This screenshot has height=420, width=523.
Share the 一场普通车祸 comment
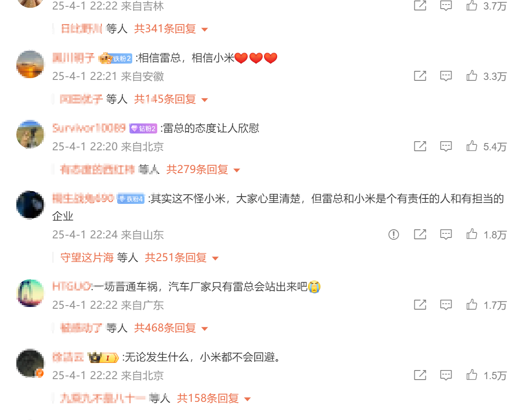pos(420,304)
